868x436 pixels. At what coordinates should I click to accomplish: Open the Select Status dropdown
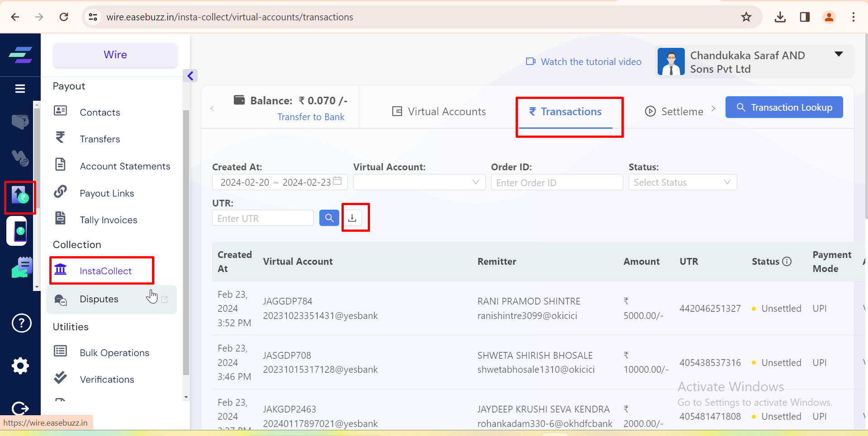pyautogui.click(x=683, y=182)
